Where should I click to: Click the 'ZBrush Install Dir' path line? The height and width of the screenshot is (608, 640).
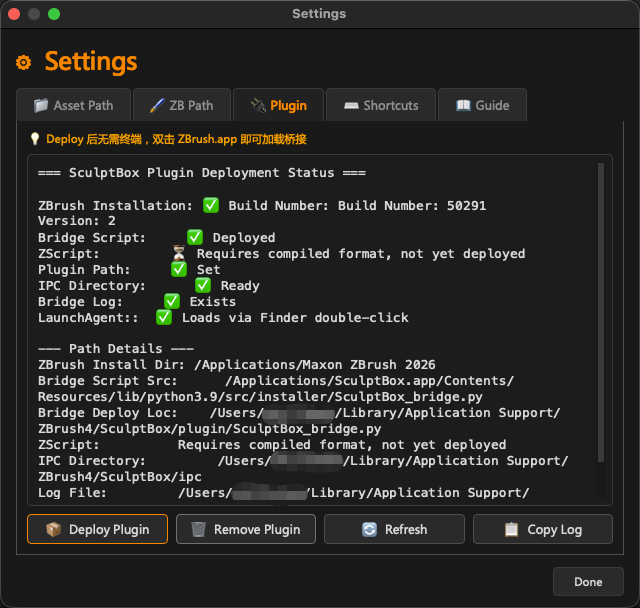[x=237, y=364]
